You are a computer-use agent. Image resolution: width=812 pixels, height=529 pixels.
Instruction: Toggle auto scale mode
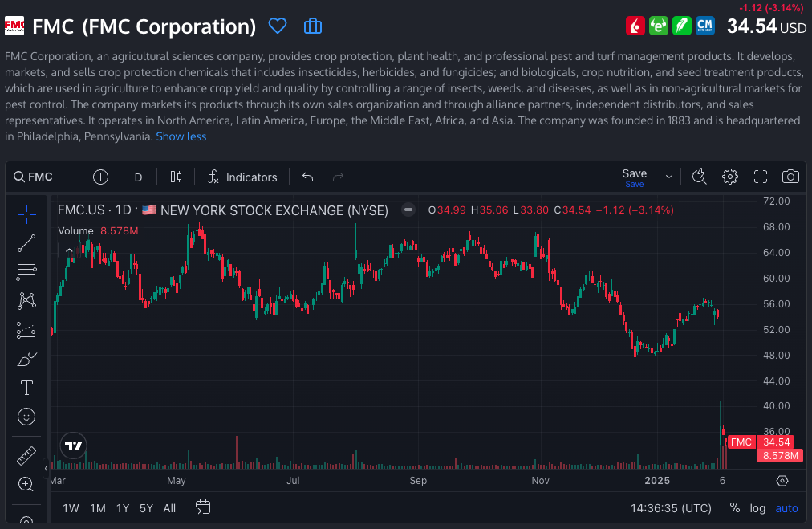point(786,508)
